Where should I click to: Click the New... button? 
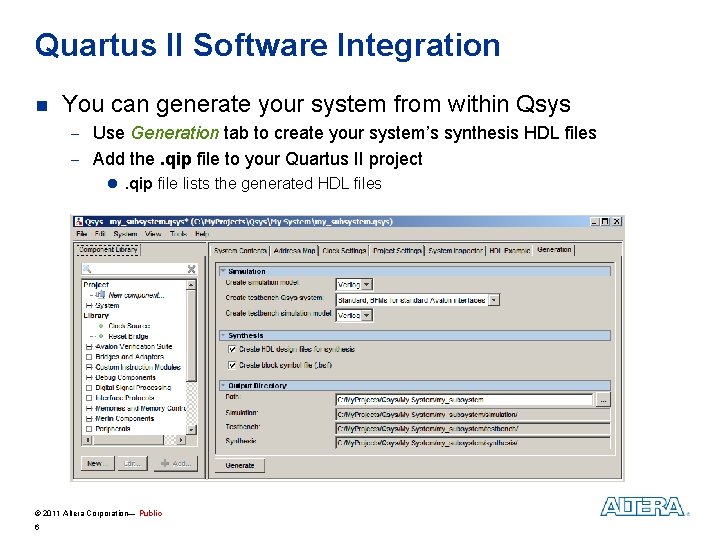(x=97, y=464)
